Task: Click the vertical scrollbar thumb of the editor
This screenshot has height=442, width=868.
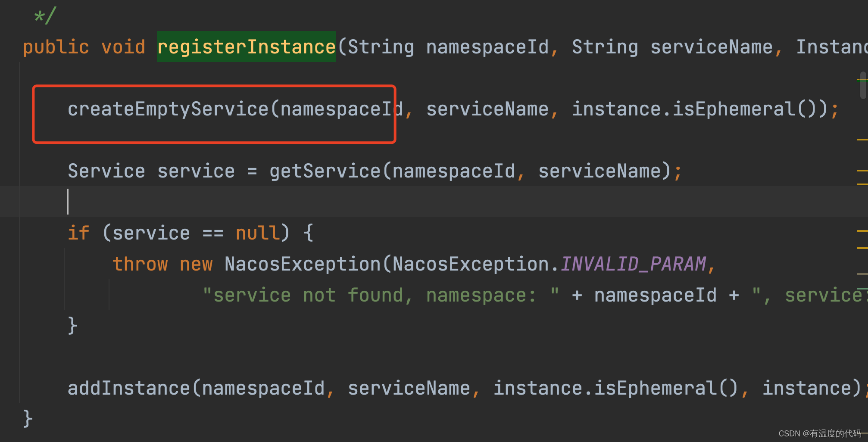Action: [x=863, y=85]
